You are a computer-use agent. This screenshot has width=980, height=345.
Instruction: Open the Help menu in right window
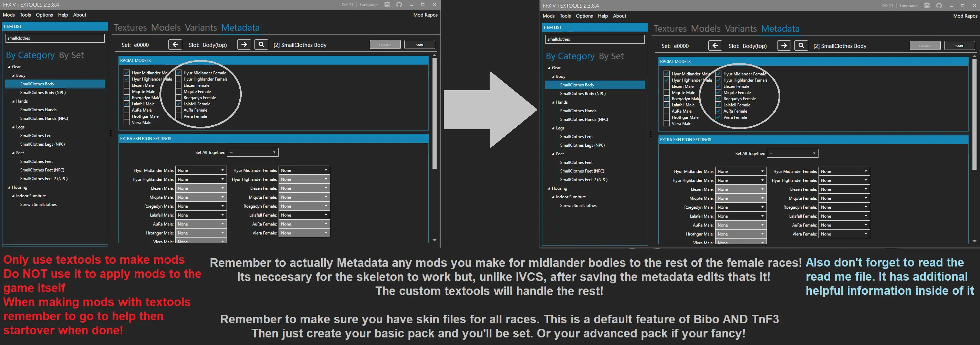[x=603, y=16]
